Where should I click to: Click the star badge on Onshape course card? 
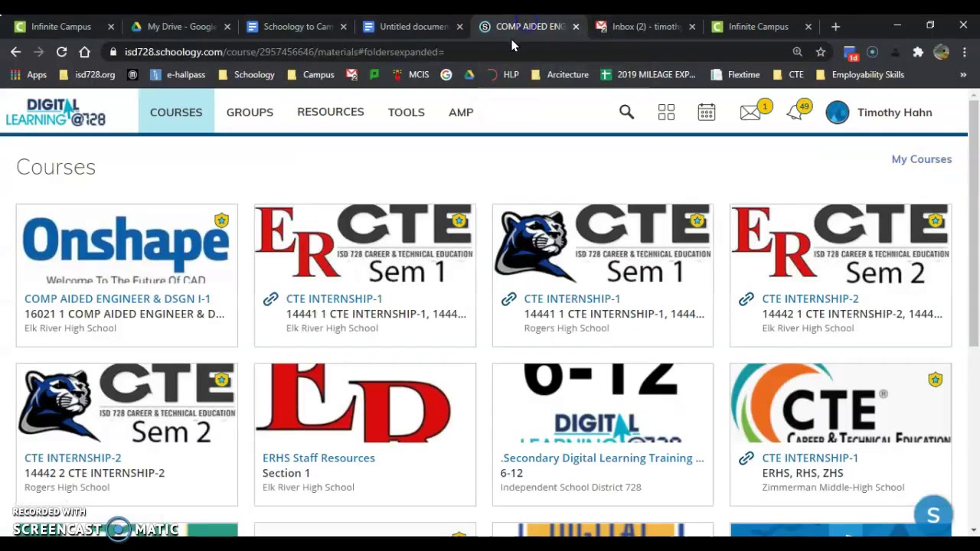click(221, 220)
